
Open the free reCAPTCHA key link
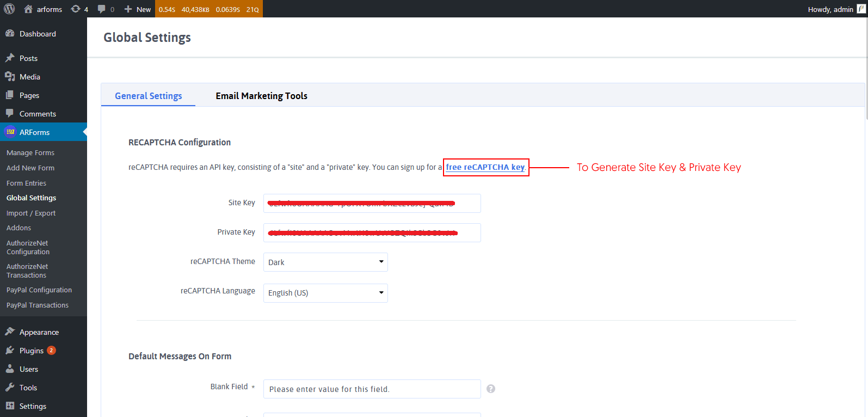point(485,167)
